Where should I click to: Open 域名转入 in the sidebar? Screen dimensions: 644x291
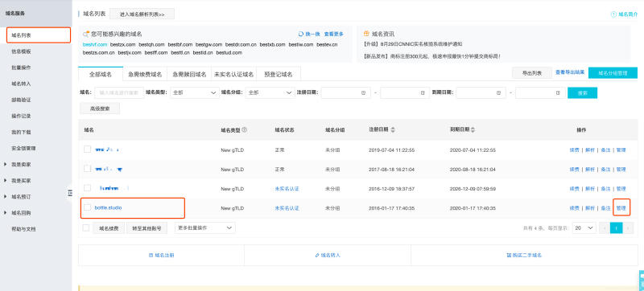click(x=22, y=84)
